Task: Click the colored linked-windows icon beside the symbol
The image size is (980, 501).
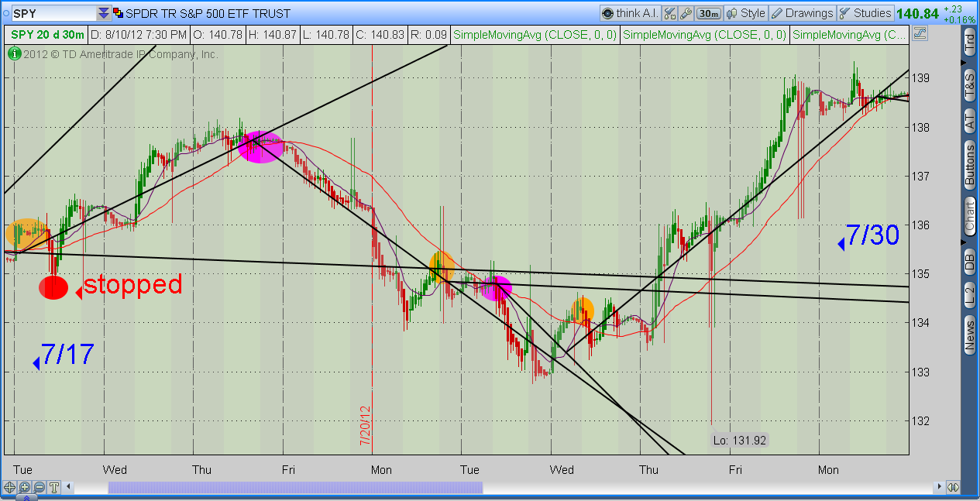Action: pyautogui.click(x=118, y=13)
